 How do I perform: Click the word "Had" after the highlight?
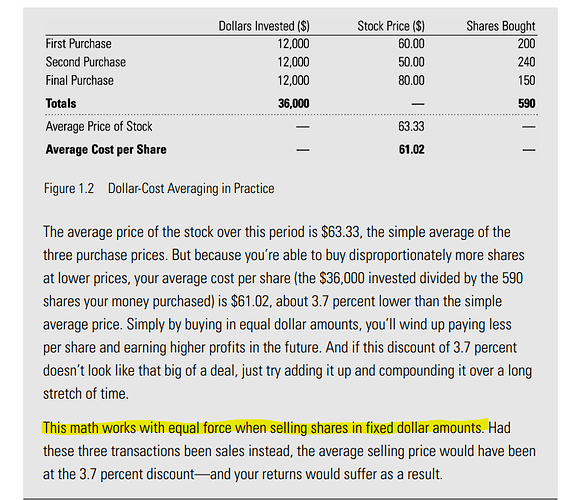[x=500, y=428]
